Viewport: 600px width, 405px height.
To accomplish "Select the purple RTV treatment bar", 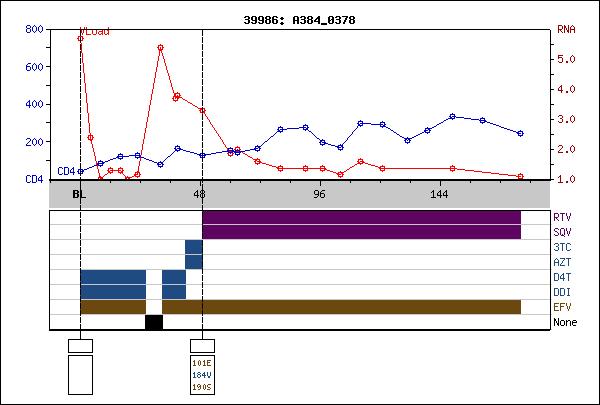I will point(361,217).
